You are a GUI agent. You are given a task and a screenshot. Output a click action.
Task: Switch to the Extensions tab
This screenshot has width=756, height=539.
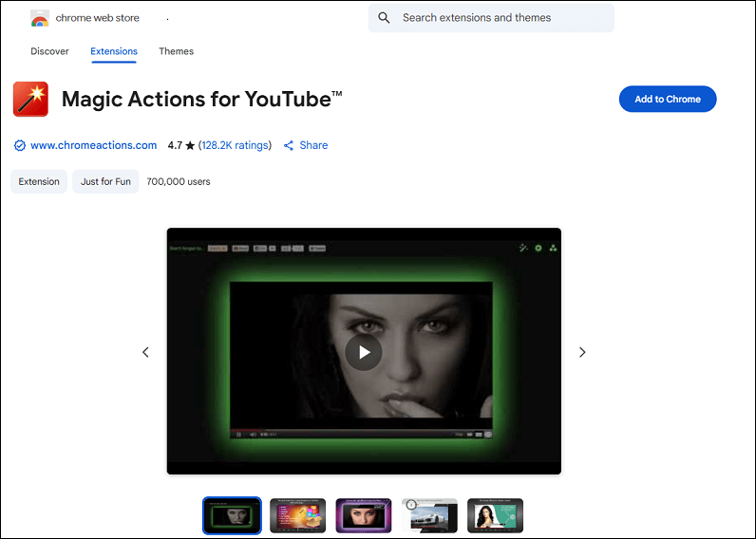pos(114,51)
